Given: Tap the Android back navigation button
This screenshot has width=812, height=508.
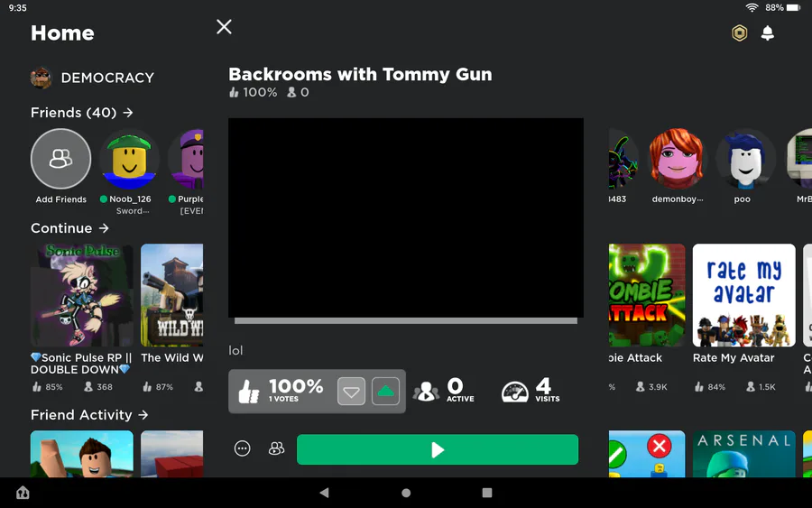Looking at the screenshot, I should [324, 493].
